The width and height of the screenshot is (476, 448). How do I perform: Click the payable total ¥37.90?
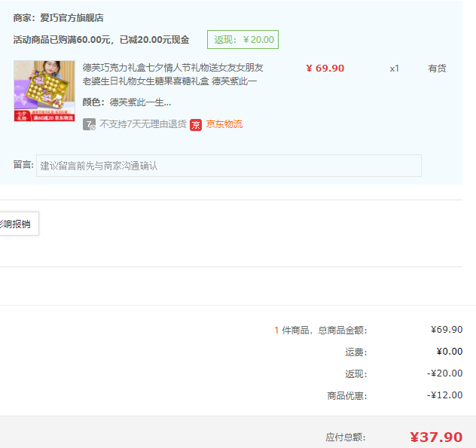(436, 437)
